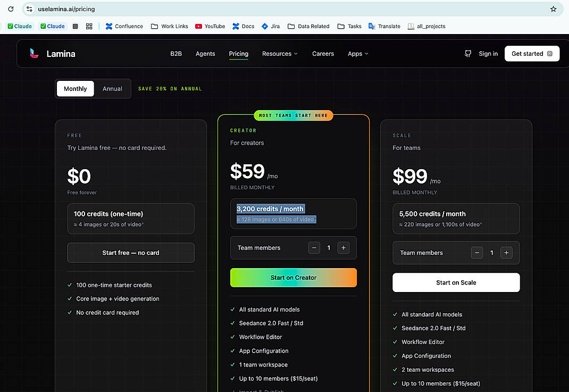Viewport: 569px width, 392px height.
Task: Open the gray square bookmark icon
Action: click(x=75, y=26)
